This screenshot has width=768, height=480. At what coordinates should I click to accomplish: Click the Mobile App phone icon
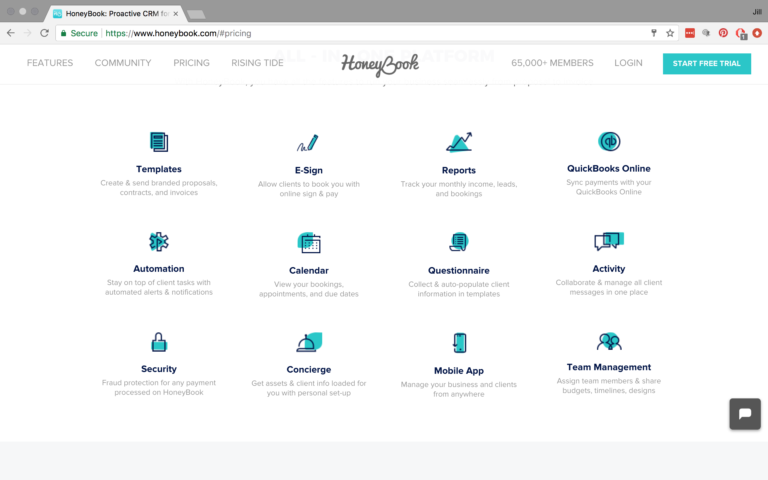459,343
